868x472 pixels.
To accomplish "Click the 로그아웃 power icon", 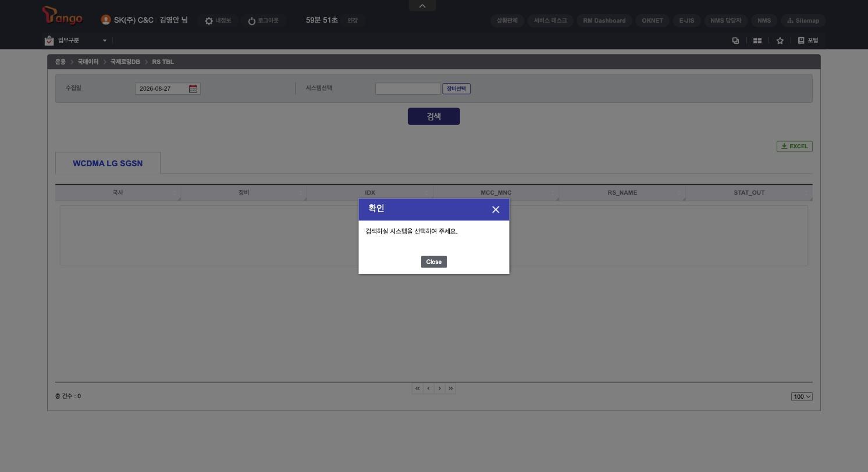I will click(x=252, y=21).
